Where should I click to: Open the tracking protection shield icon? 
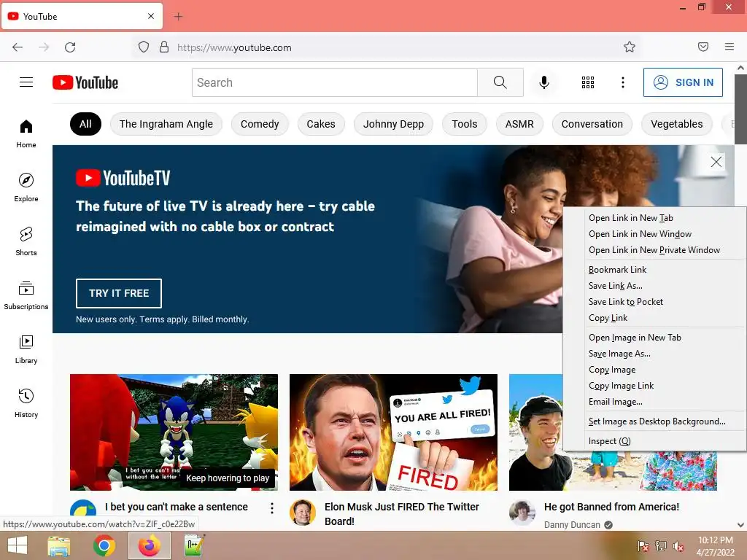144,47
